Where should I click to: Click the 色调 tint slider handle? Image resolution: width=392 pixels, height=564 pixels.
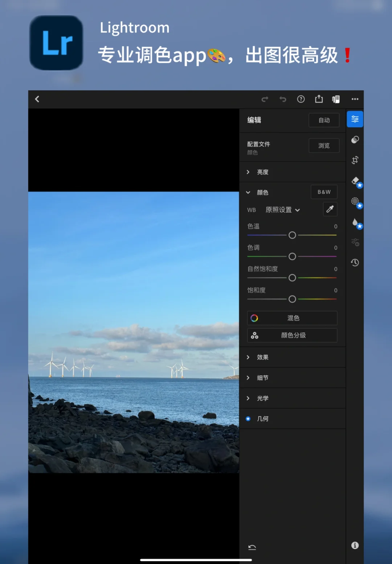pyautogui.click(x=292, y=257)
